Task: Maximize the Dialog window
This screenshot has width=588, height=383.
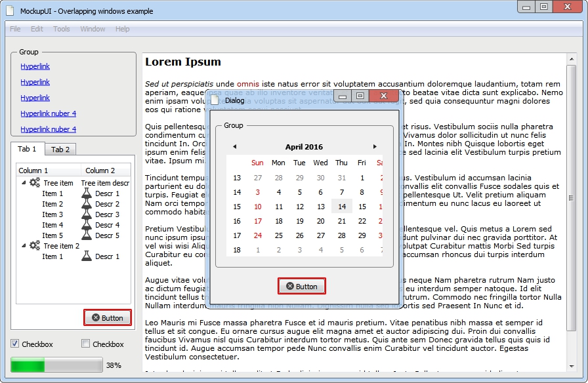Action: click(360, 96)
